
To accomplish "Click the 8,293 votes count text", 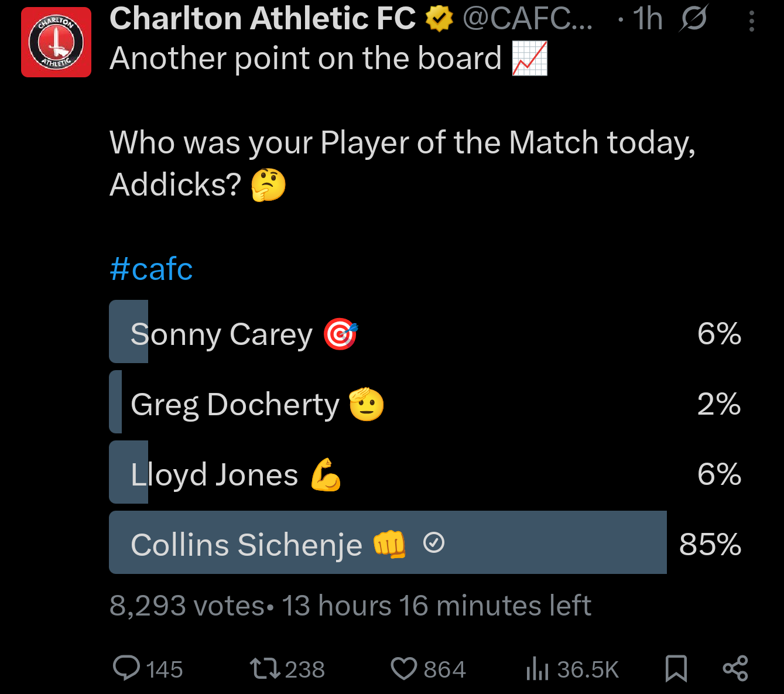I will tap(187, 606).
